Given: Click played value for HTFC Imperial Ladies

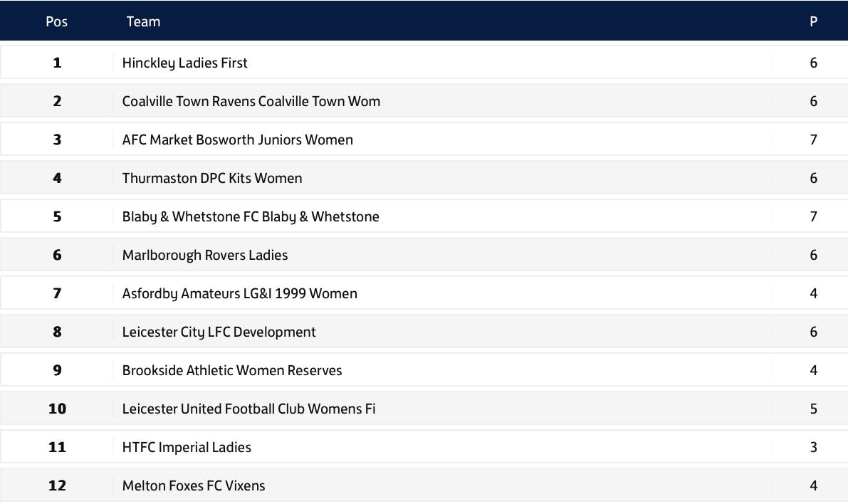Looking at the screenshot, I should tap(813, 446).
